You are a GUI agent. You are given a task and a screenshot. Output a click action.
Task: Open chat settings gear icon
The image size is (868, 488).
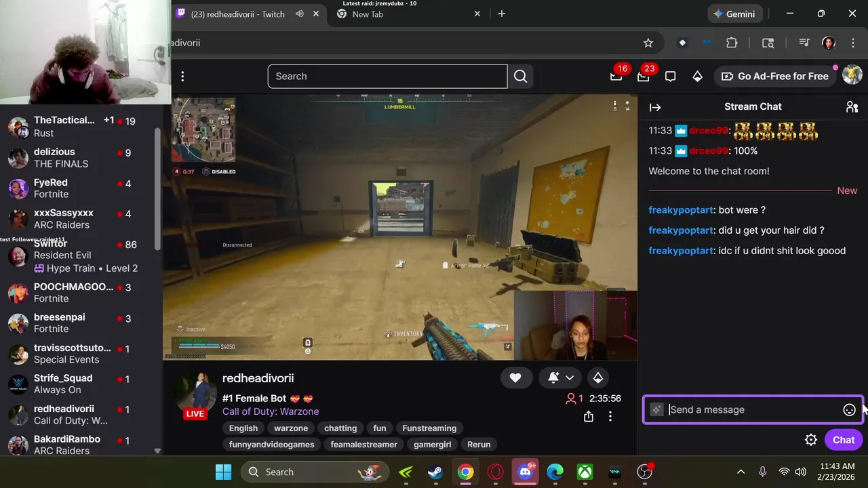(x=811, y=440)
